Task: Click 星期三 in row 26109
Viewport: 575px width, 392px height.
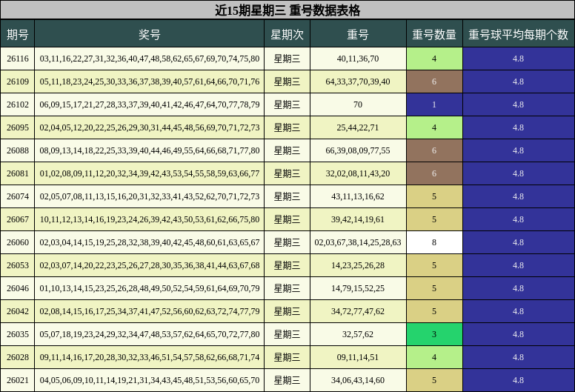Action: click(287, 82)
